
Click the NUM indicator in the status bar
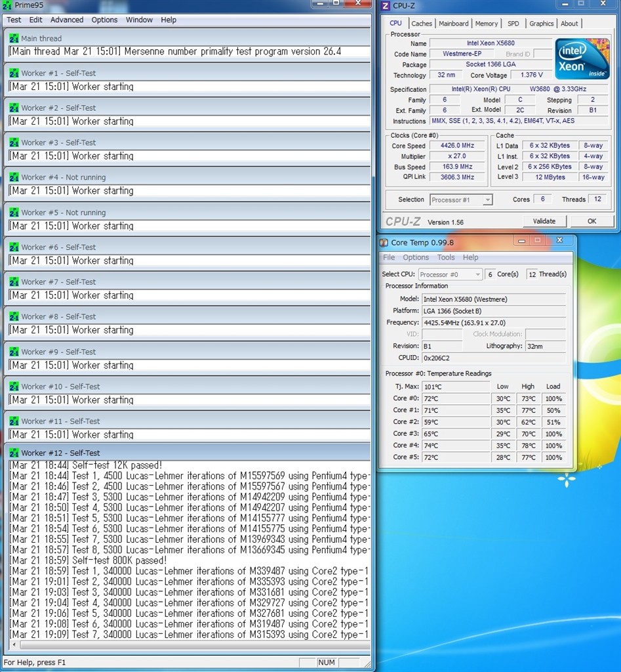click(327, 662)
